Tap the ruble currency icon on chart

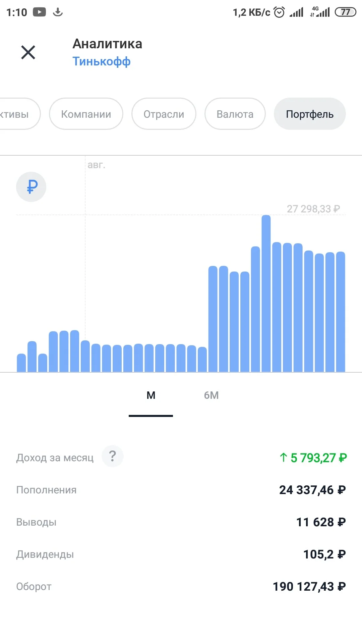pyautogui.click(x=31, y=187)
